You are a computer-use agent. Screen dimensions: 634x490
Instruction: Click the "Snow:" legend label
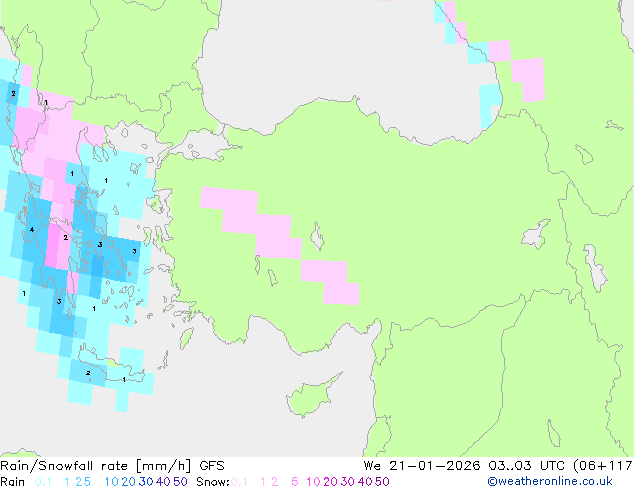[x=213, y=482]
